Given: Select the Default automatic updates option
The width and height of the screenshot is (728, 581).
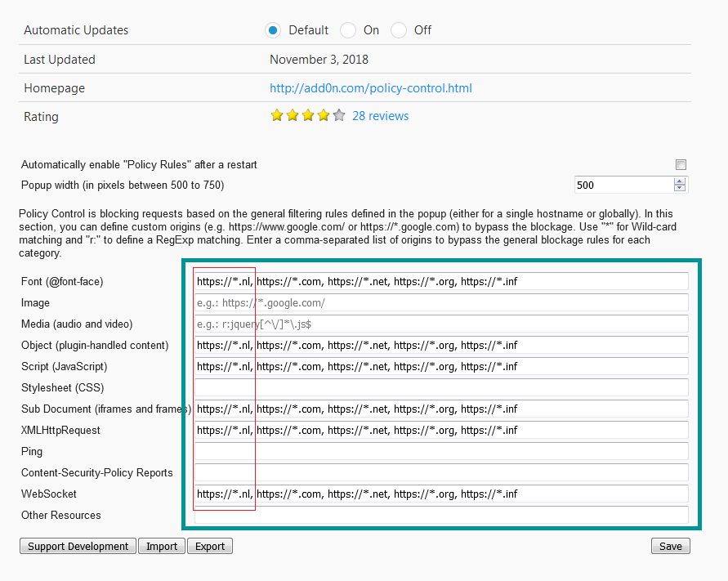Looking at the screenshot, I should (273, 30).
